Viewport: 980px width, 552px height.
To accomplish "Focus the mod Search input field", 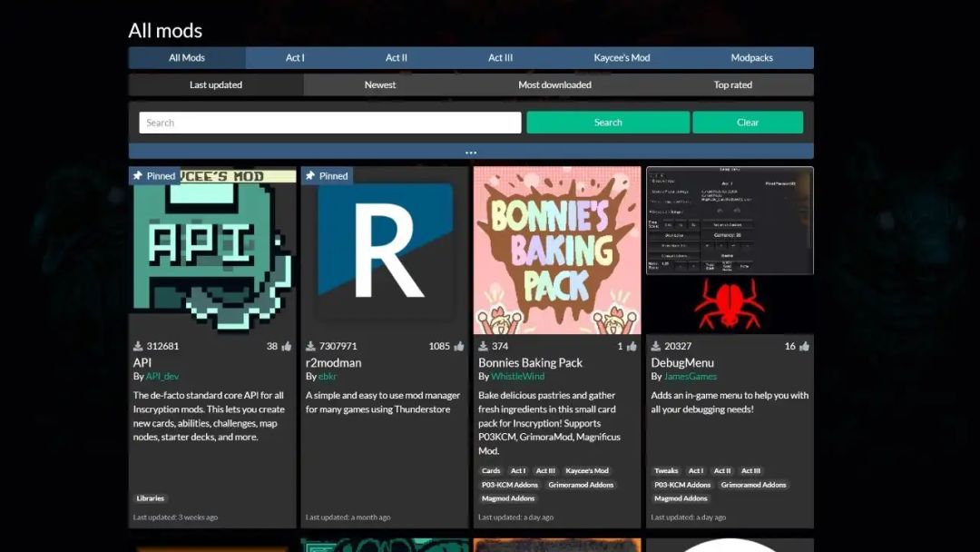I will click(329, 123).
